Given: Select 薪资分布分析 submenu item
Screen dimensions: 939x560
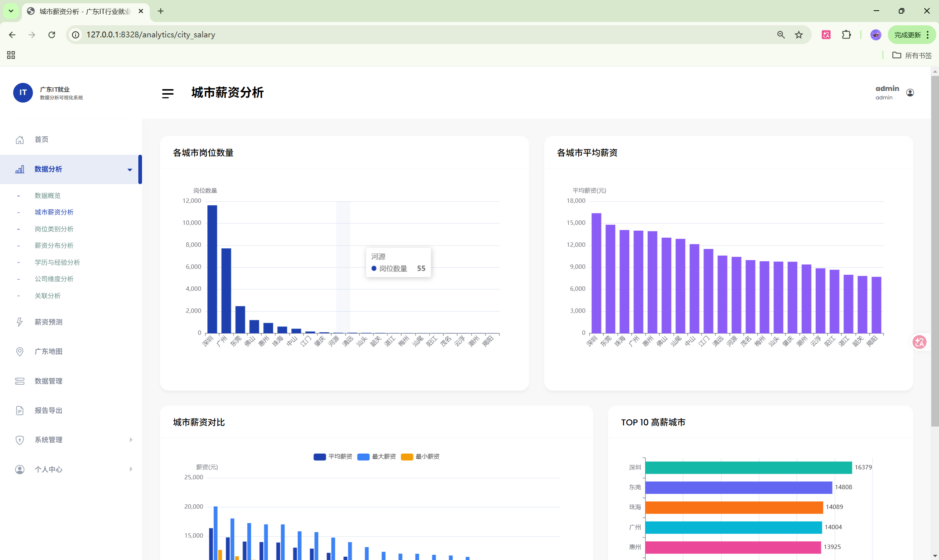Looking at the screenshot, I should (x=54, y=246).
